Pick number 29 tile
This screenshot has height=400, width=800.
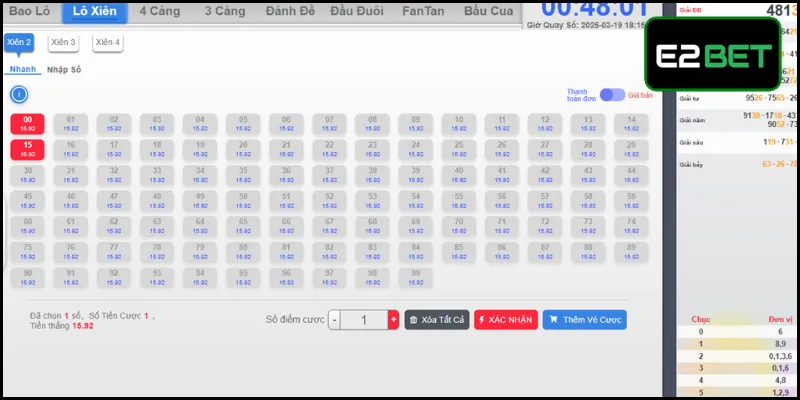[631, 149]
